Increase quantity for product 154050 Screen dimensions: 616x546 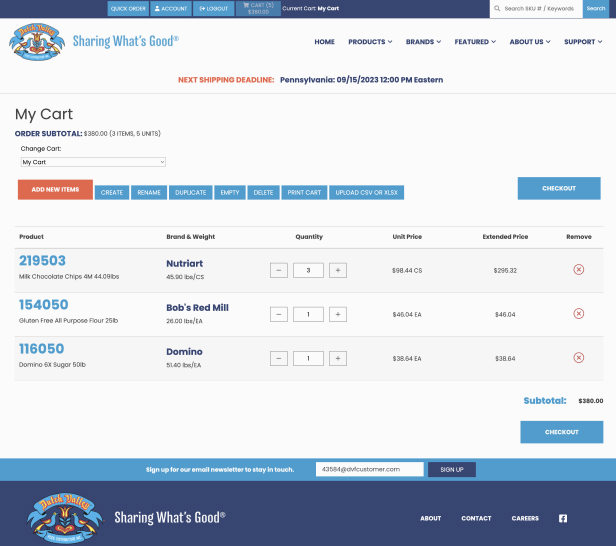click(338, 314)
